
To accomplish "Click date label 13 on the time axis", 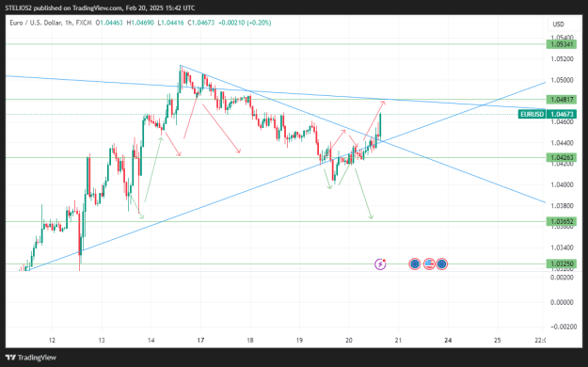I will (x=102, y=341).
